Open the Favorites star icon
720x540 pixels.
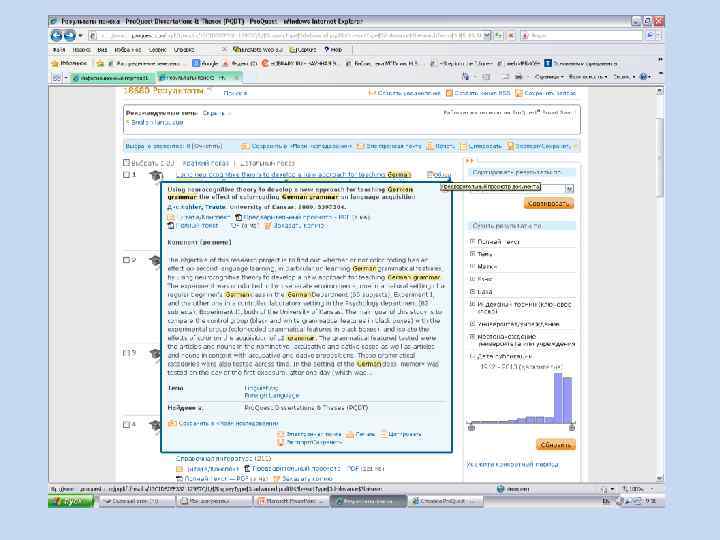(x=55, y=63)
